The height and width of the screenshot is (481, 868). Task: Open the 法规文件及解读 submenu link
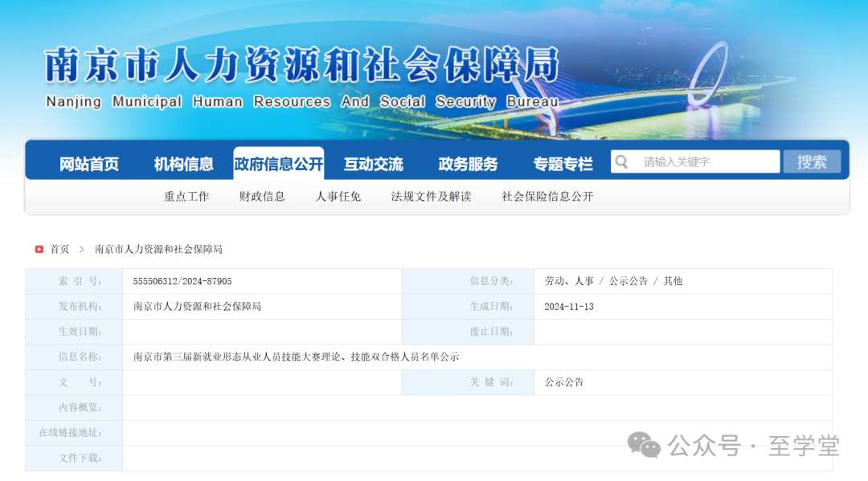tap(432, 196)
